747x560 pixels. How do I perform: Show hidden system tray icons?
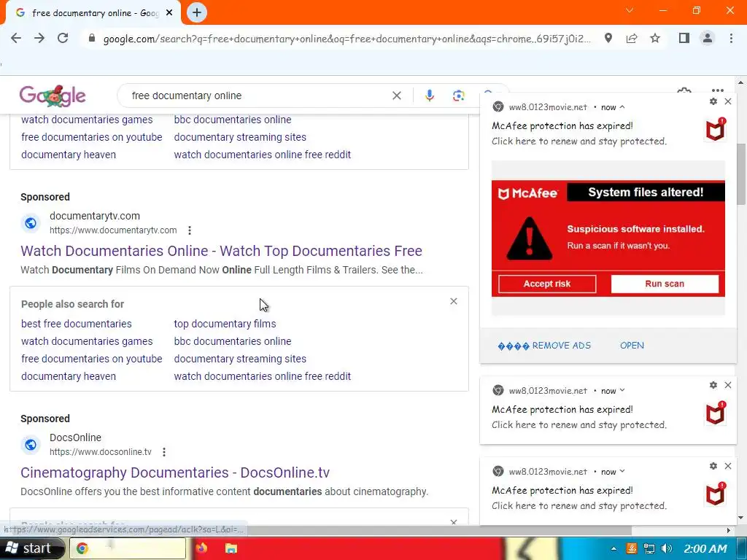pos(614,549)
